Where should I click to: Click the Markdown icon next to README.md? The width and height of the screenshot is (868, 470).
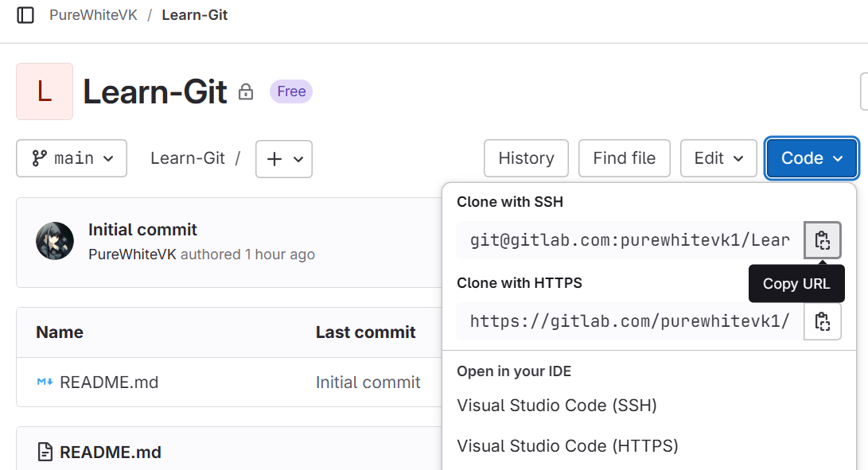point(45,383)
